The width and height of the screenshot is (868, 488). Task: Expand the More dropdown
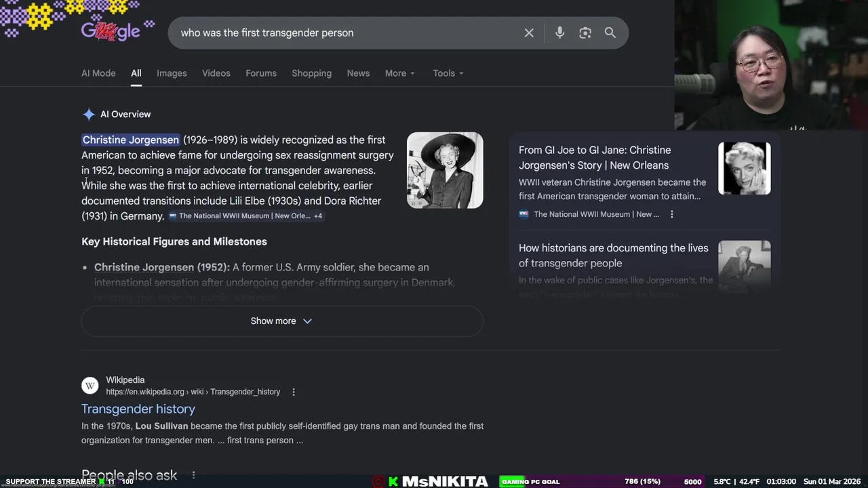pyautogui.click(x=399, y=73)
